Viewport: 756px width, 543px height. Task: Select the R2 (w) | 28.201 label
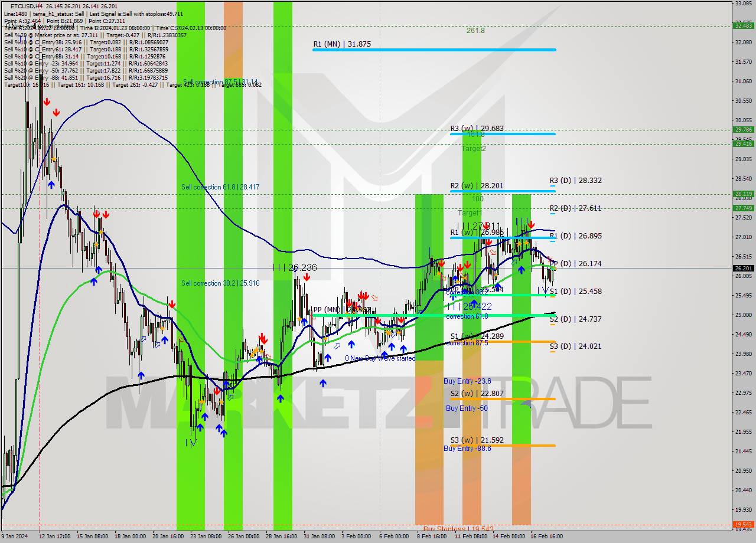[477, 185]
